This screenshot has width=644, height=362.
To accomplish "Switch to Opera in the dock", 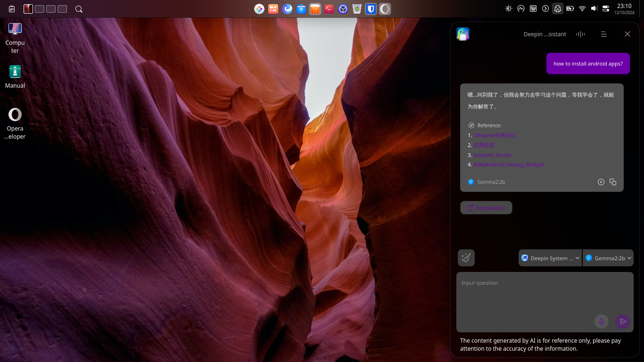I will tap(385, 9).
